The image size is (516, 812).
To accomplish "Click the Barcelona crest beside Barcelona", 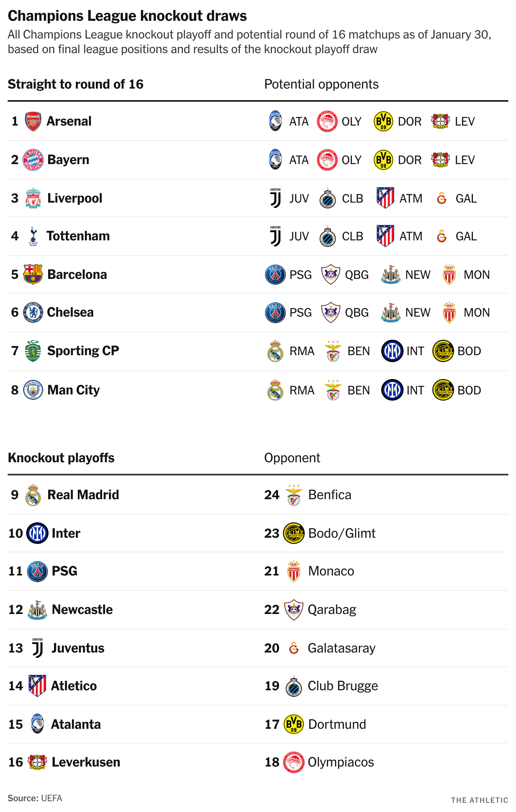I will click(x=33, y=274).
